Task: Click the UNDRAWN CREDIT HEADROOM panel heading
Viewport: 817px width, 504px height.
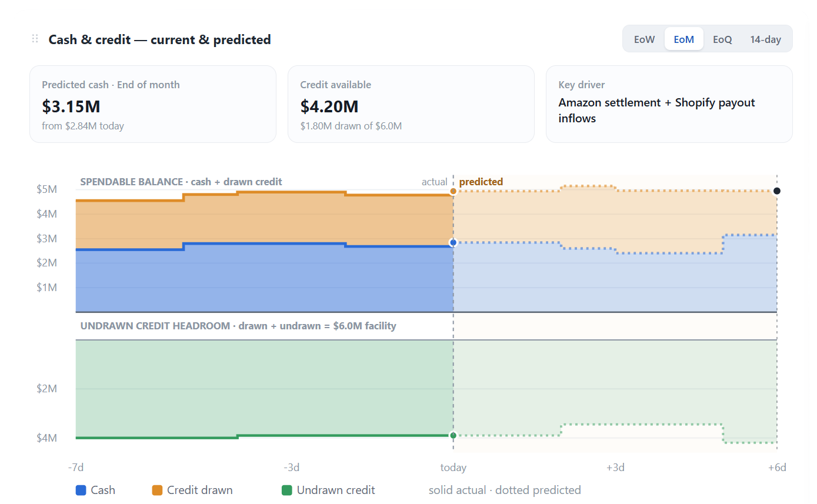Action: click(x=238, y=325)
